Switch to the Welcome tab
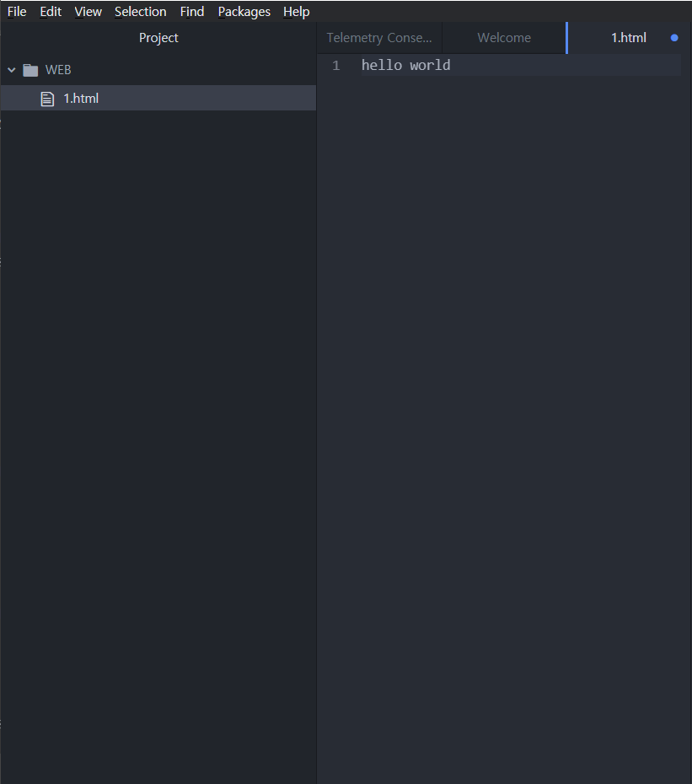This screenshot has height=784, width=692. (503, 37)
